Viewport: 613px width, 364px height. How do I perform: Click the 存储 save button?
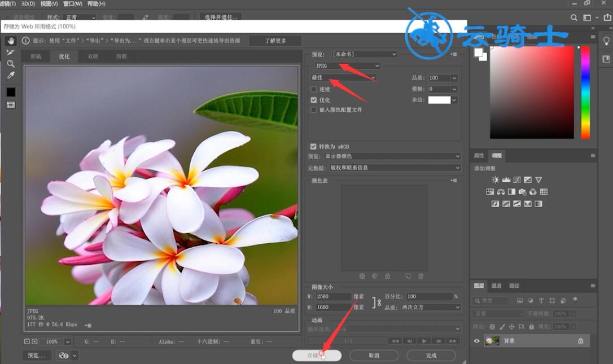pos(317,356)
